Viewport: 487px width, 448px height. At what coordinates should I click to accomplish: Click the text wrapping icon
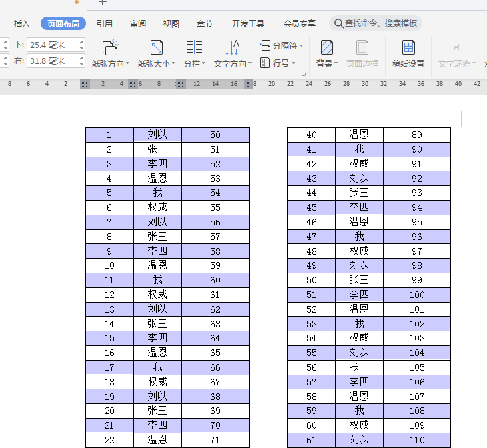pos(456,48)
